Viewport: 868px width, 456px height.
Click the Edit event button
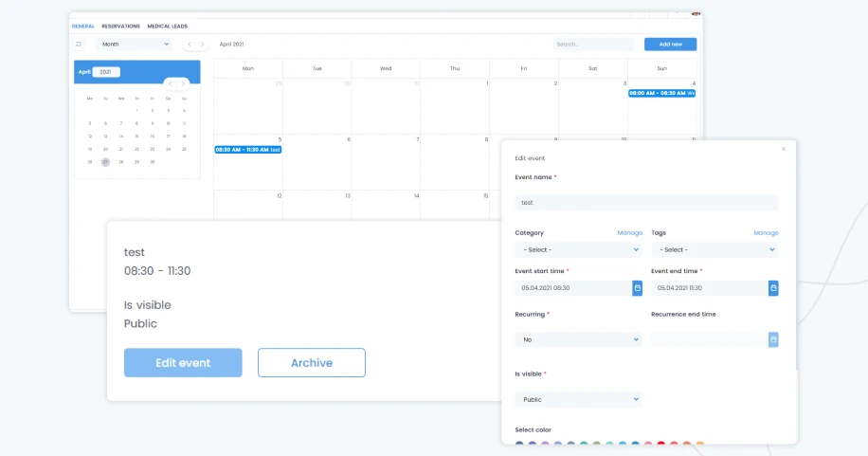coord(183,363)
